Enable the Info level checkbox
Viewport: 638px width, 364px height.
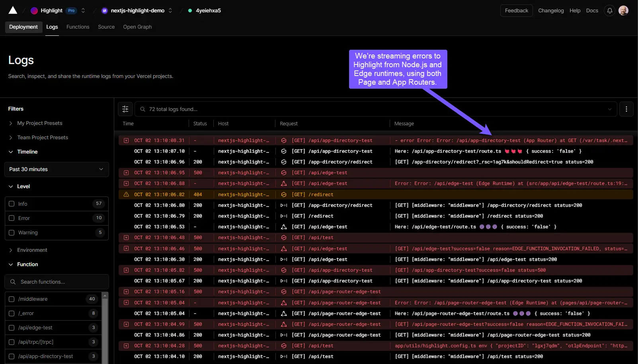tap(12, 204)
